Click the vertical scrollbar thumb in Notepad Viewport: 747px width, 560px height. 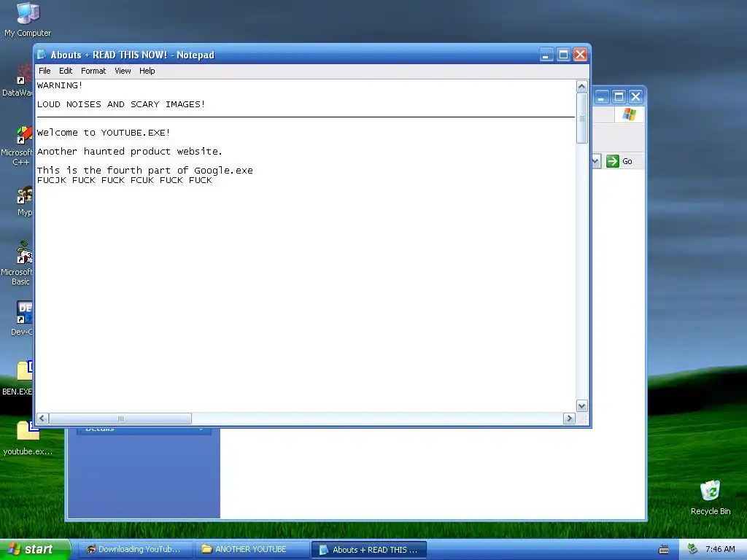coord(581,118)
